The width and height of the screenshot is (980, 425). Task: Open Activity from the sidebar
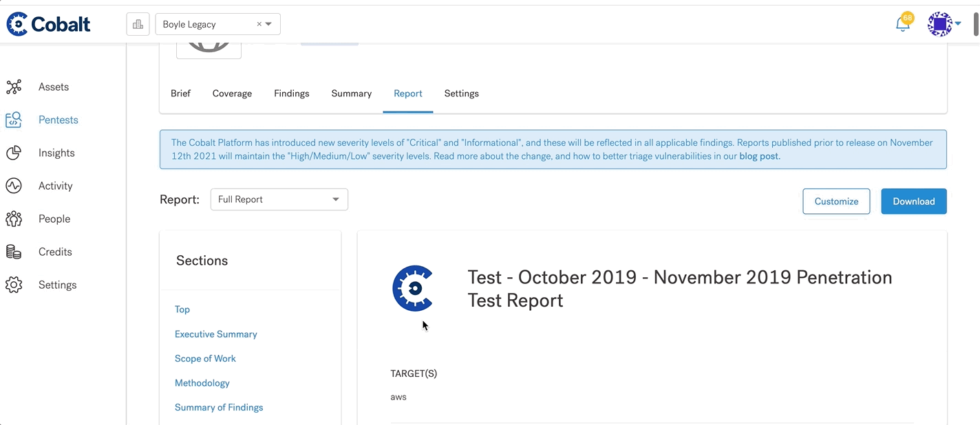click(x=56, y=186)
